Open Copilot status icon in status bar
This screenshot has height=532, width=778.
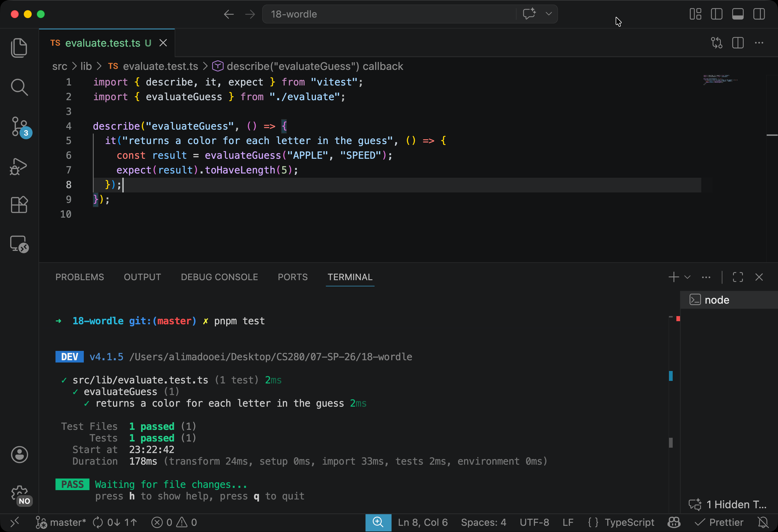[x=674, y=522]
